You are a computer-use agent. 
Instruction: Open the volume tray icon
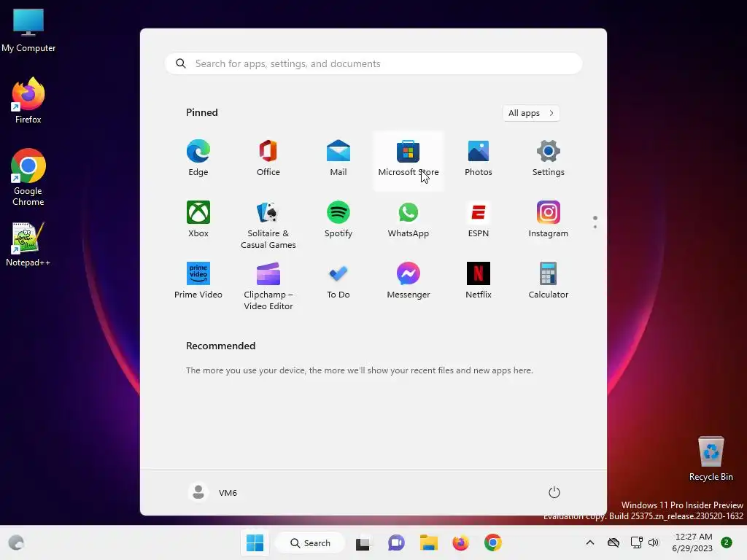click(x=654, y=542)
